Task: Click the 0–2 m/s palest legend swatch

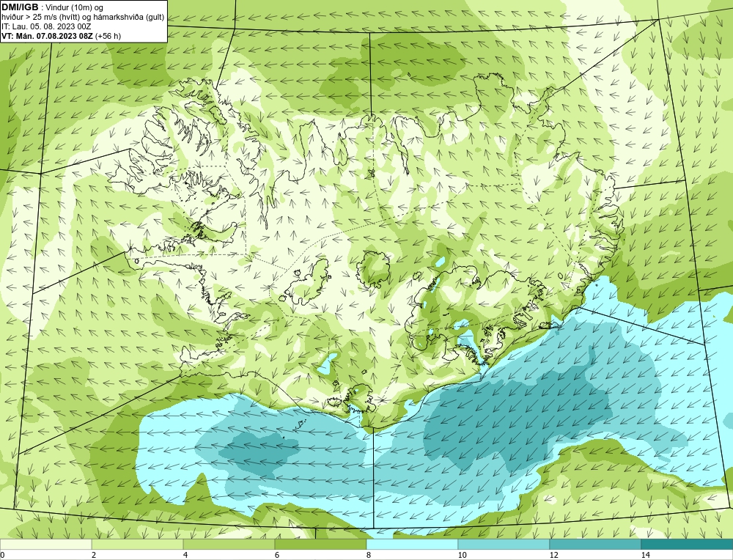Action: (x=45, y=544)
